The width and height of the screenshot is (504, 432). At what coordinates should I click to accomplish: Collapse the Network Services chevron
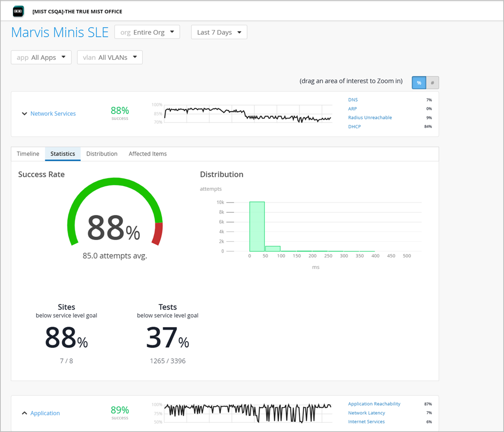(x=24, y=114)
